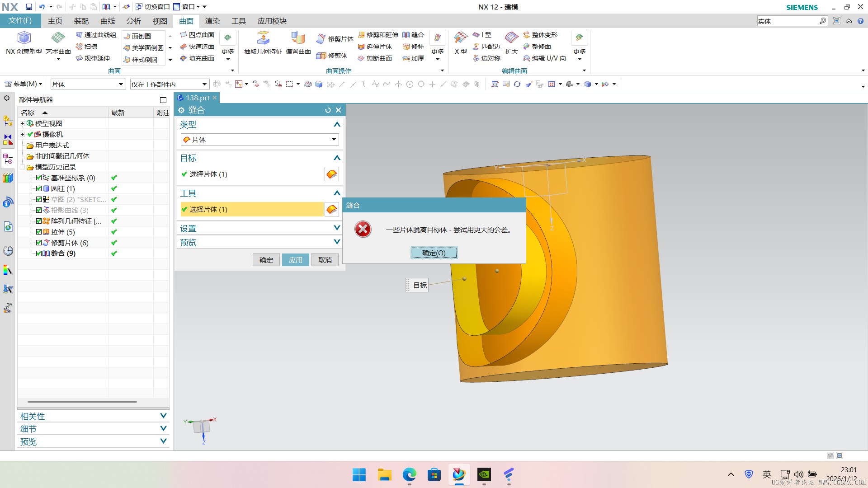
Task: Select the 缝合 (Sew) tool
Action: 415,35
